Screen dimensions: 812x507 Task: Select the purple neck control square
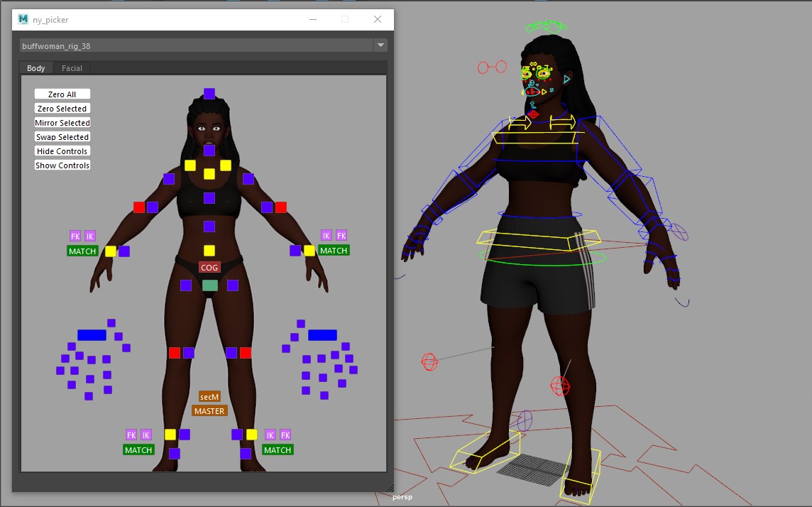(x=209, y=151)
